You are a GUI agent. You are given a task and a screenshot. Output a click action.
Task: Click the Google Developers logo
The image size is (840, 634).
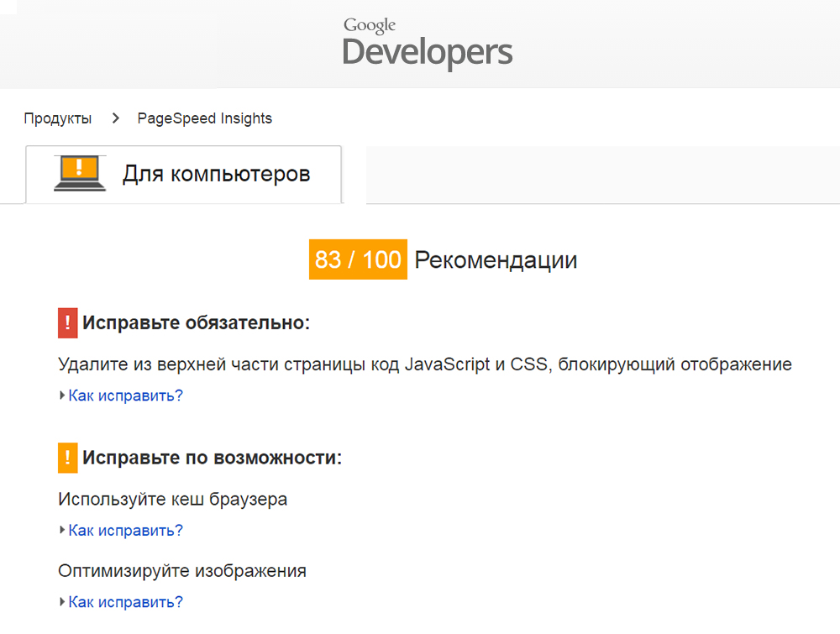[427, 43]
